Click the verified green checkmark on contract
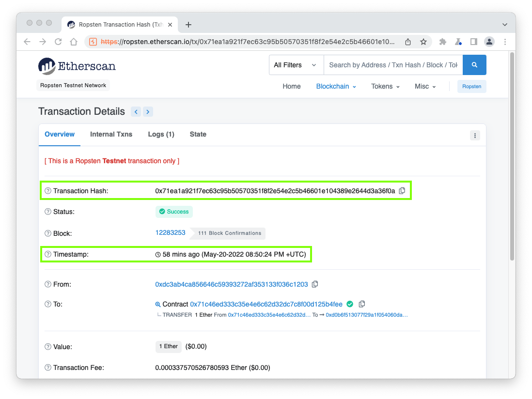The width and height of the screenshot is (532, 399). (350, 304)
